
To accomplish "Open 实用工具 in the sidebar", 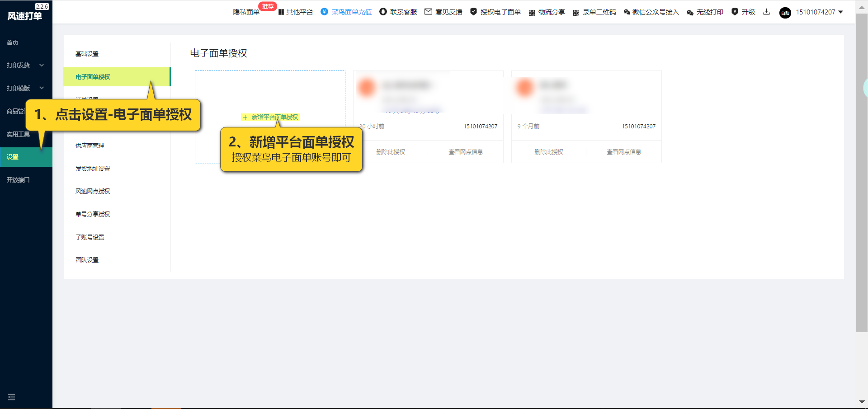I will 18,134.
